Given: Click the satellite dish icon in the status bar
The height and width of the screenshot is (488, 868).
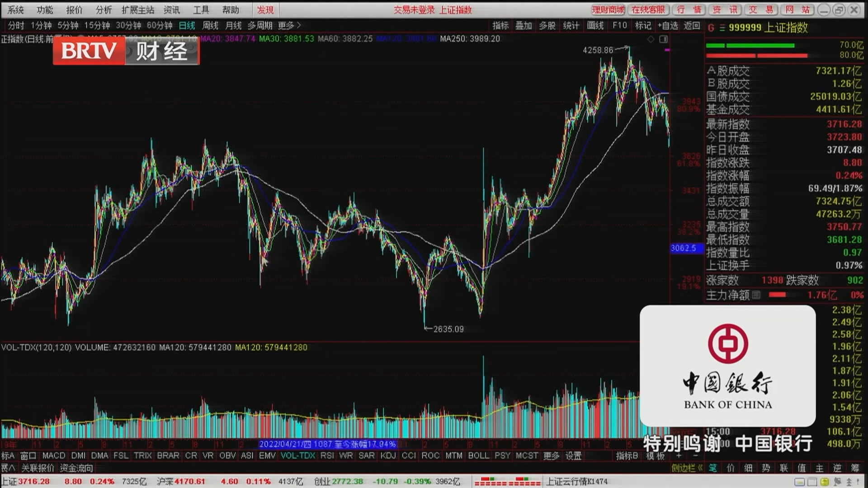Looking at the screenshot, I should 837,482.
